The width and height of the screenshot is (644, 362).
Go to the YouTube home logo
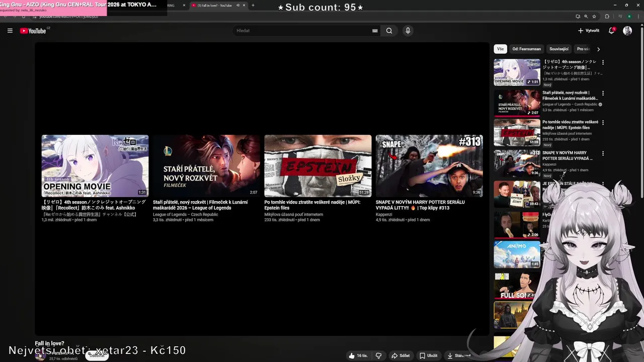click(x=33, y=31)
